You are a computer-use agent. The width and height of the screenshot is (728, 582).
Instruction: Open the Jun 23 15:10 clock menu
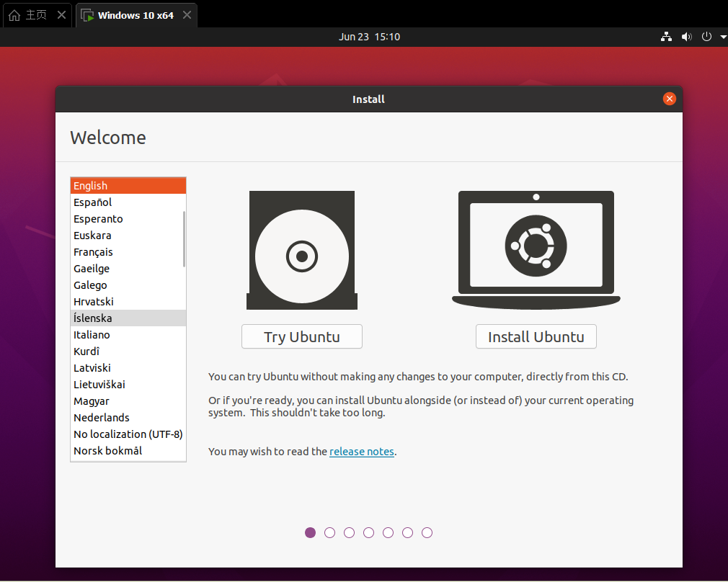coord(369,37)
